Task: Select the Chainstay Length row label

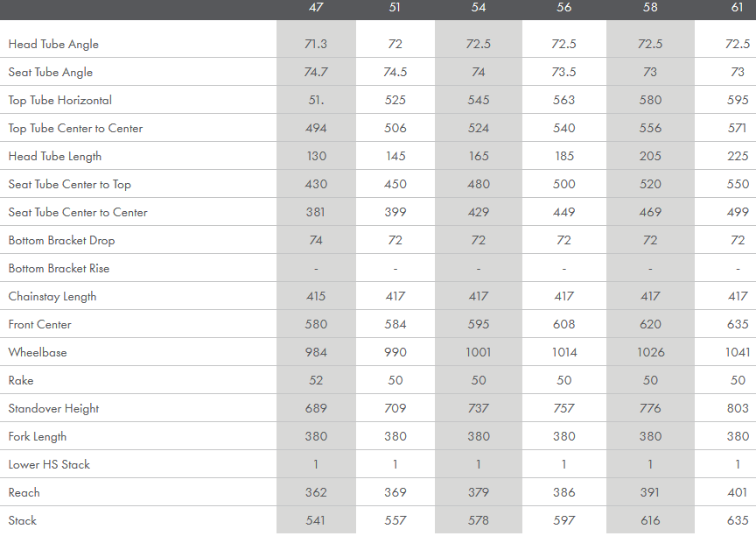Action: 52,296
